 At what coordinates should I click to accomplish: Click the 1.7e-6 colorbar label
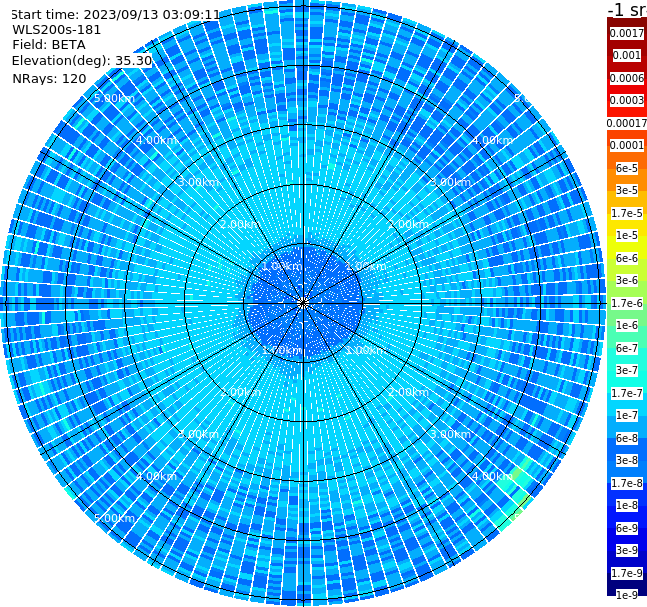(x=627, y=303)
